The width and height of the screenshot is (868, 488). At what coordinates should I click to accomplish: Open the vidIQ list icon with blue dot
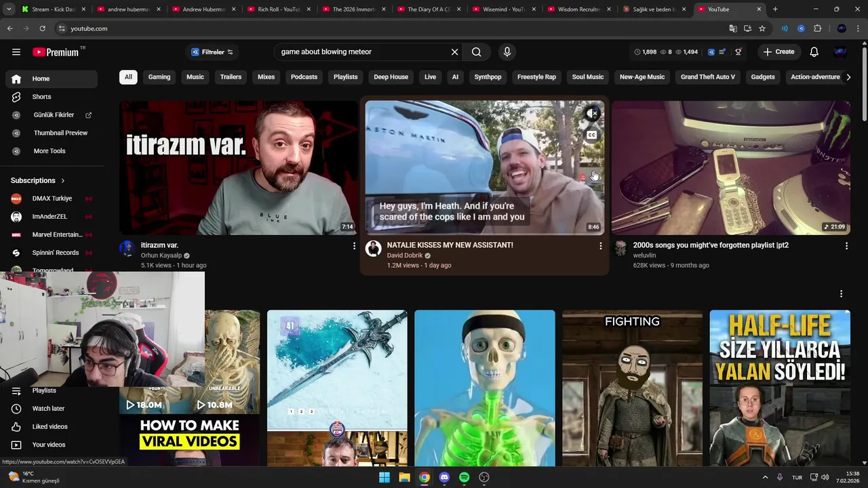722,52
